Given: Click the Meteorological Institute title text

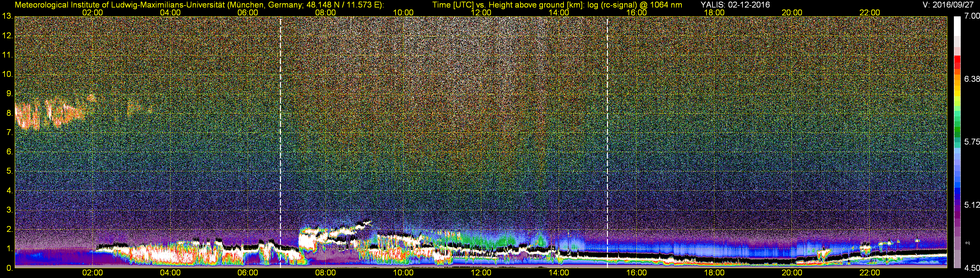Looking at the screenshot, I should pyautogui.click(x=199, y=5).
